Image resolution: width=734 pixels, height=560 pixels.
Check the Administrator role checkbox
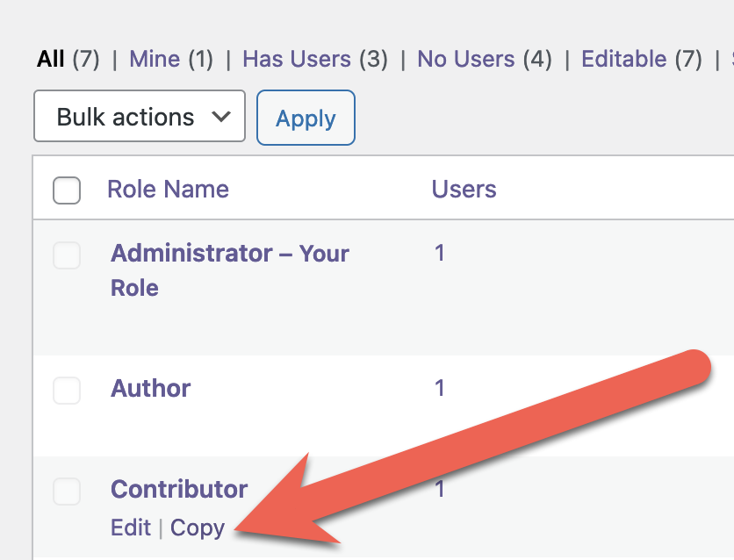[67, 255]
